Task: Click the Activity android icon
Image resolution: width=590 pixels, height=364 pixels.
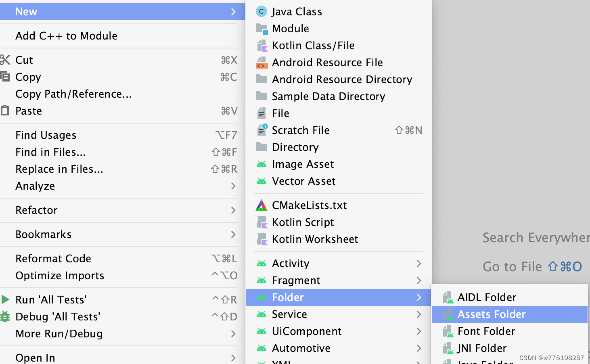Action: (262, 264)
